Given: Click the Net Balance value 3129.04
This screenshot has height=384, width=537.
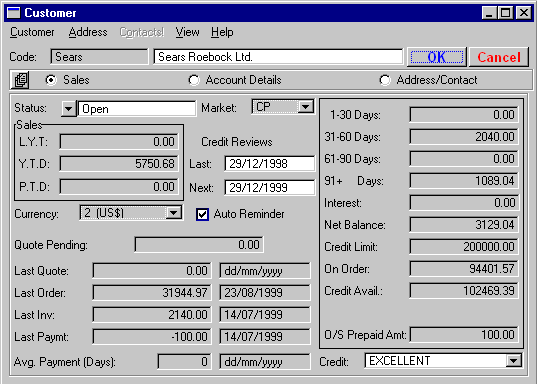Looking at the screenshot, I should point(464,225).
